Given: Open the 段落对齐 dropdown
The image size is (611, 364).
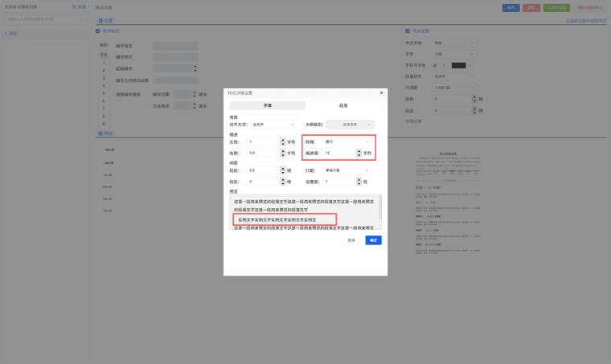Looking at the screenshot, I should [454, 76].
